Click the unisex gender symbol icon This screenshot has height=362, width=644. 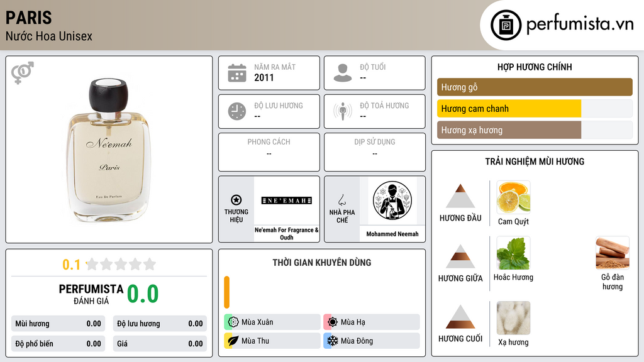click(x=22, y=73)
